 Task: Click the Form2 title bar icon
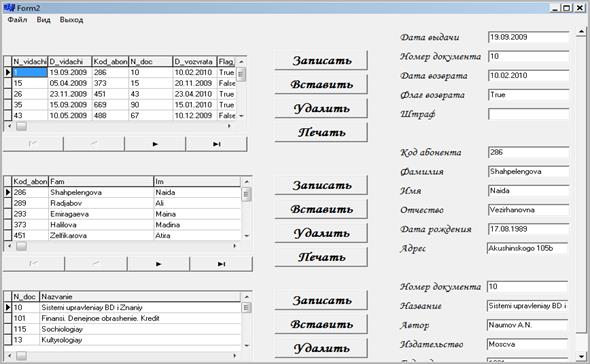9,8
